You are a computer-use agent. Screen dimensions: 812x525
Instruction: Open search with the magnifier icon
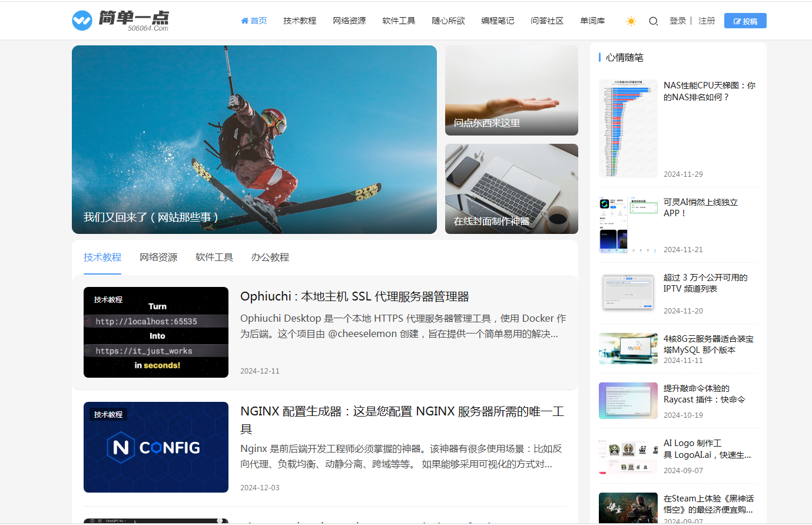pyautogui.click(x=654, y=21)
